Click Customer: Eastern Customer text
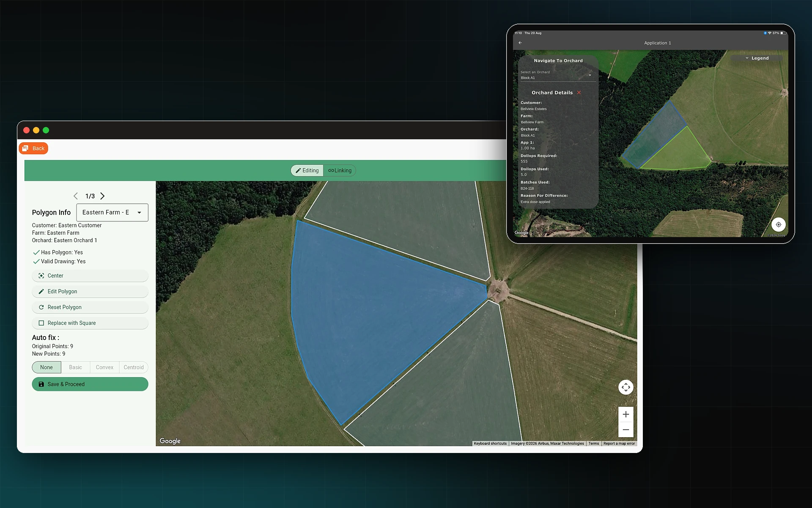This screenshot has height=508, width=812. pyautogui.click(x=67, y=225)
